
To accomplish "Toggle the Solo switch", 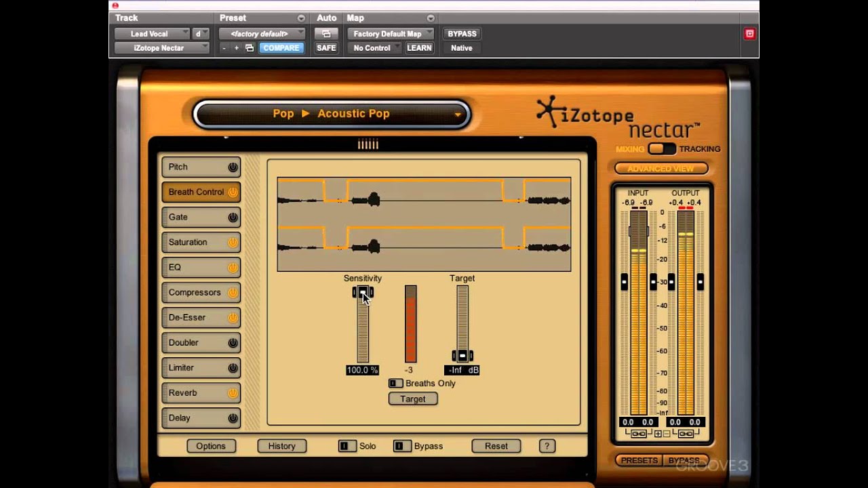I will pos(347,446).
